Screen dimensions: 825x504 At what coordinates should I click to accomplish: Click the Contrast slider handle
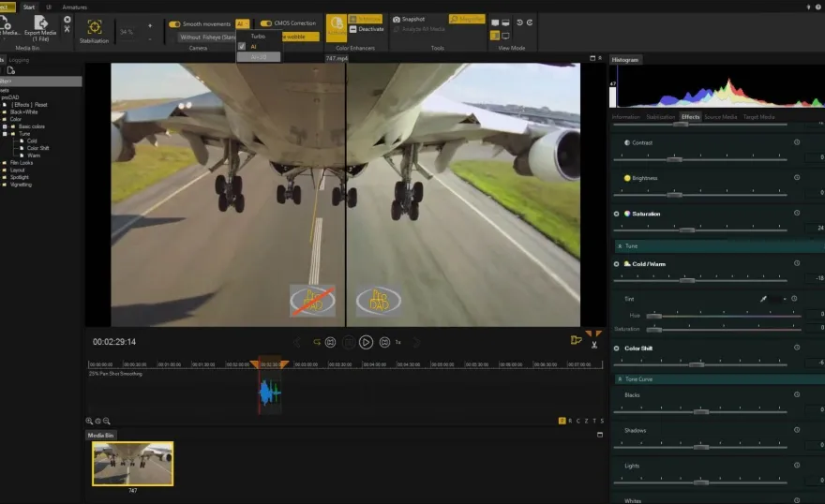click(674, 159)
